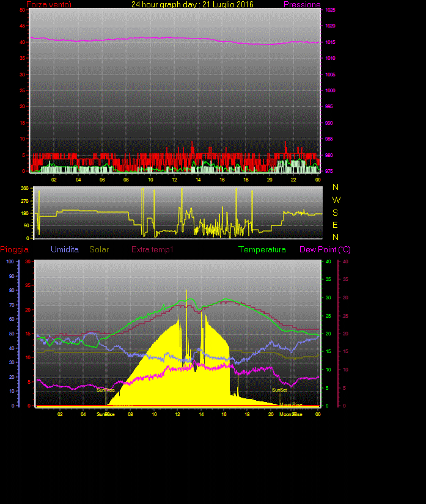Select the 'Dew Point (°C)' legend label

pyautogui.click(x=325, y=250)
